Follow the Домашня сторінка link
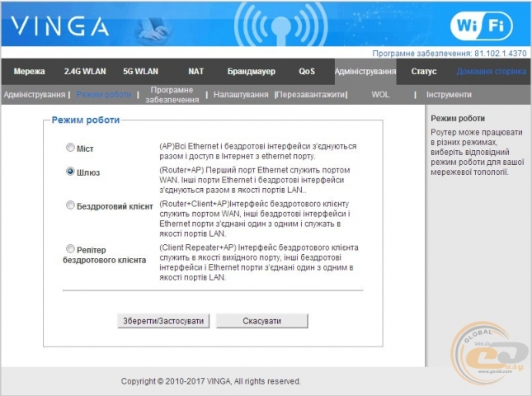Viewport: 532px width, 396px height. [492, 71]
